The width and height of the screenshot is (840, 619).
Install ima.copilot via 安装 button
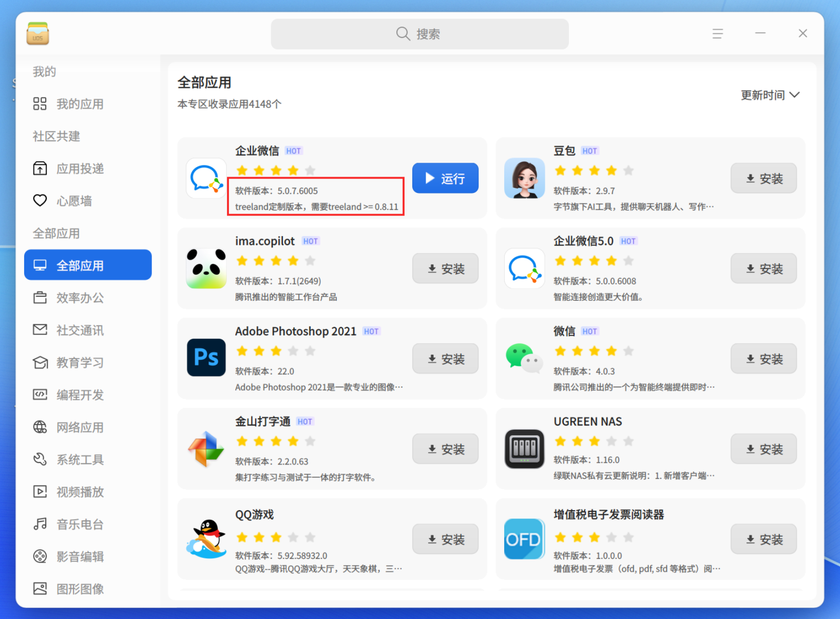(x=445, y=268)
